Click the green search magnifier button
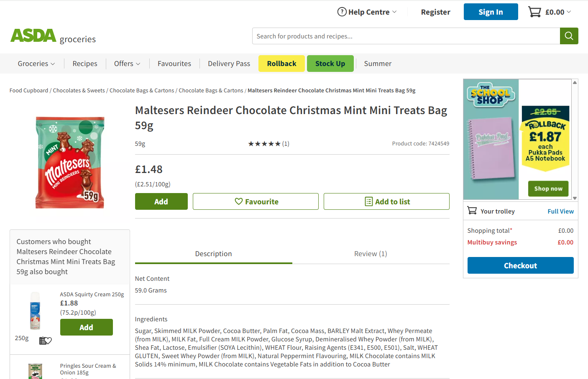 (569, 36)
